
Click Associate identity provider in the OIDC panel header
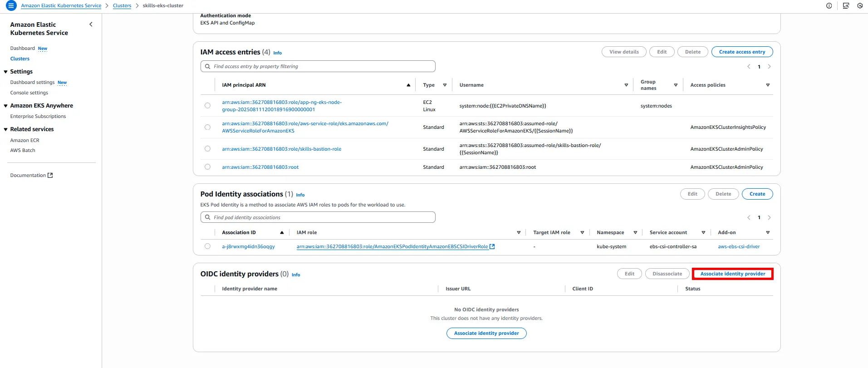tap(733, 274)
